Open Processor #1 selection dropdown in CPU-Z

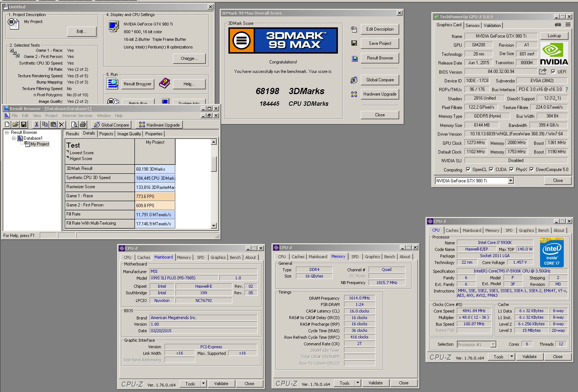493,344
